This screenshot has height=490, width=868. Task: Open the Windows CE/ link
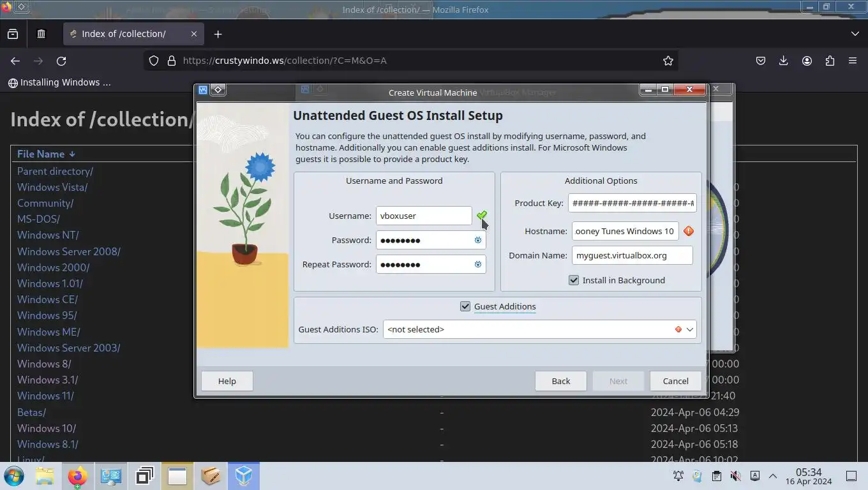tap(47, 299)
